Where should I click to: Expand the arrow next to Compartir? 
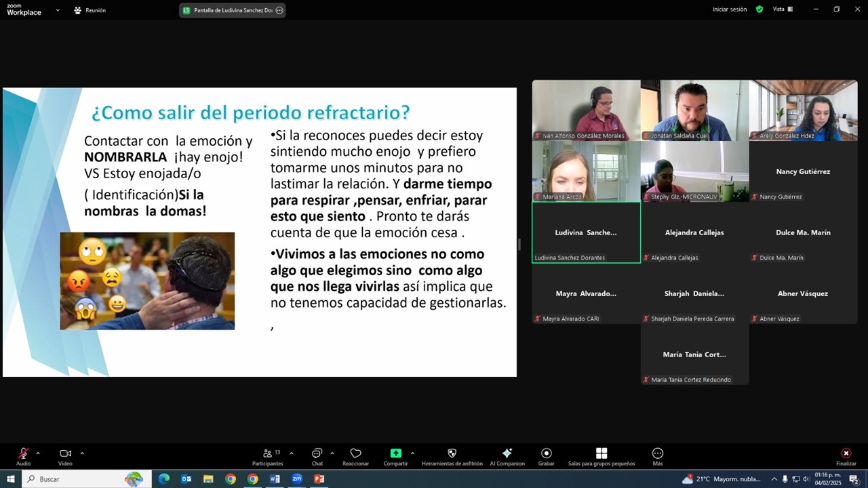[x=412, y=453]
